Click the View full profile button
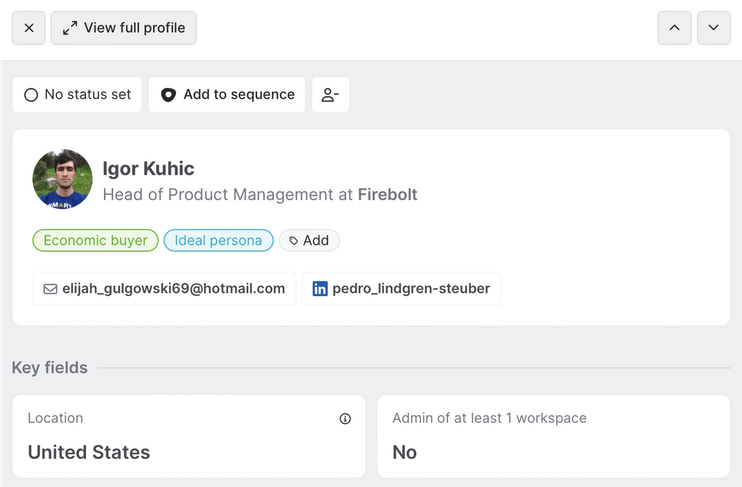 (x=123, y=28)
